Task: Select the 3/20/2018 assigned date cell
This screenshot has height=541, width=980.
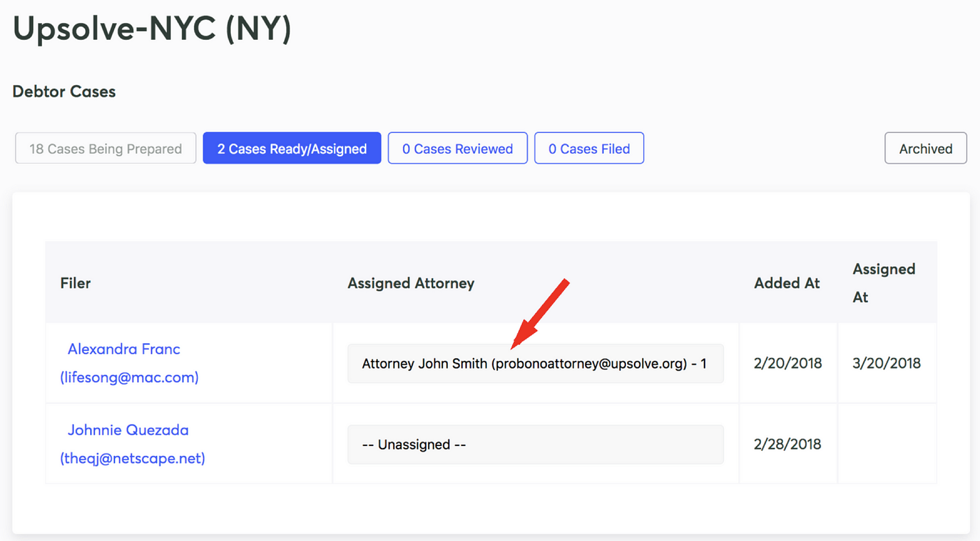Action: click(x=886, y=363)
